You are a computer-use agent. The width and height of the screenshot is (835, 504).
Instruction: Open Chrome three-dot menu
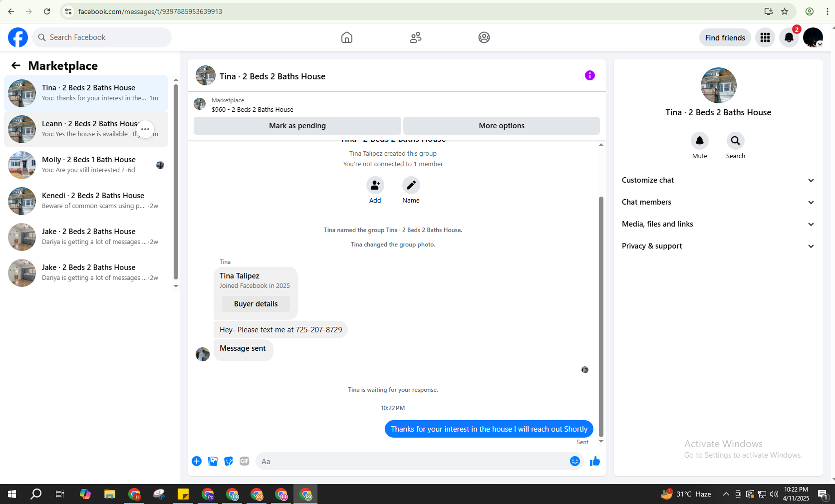click(828, 11)
